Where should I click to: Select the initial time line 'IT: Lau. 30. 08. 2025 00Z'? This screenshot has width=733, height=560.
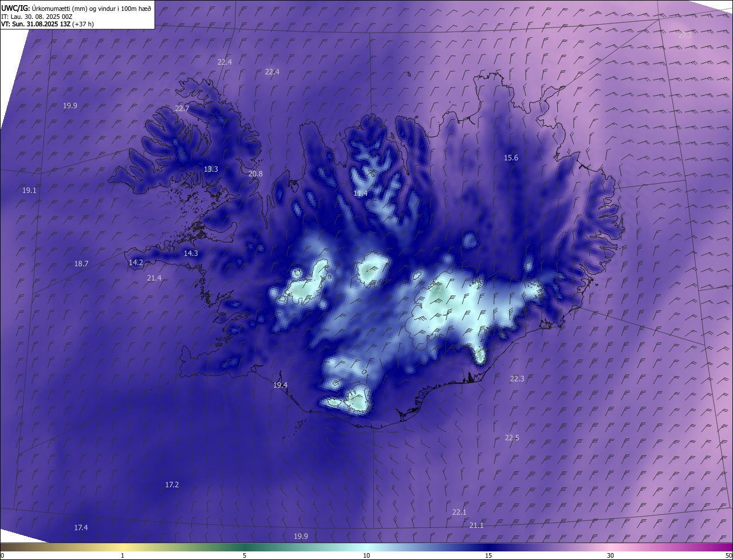point(37,17)
